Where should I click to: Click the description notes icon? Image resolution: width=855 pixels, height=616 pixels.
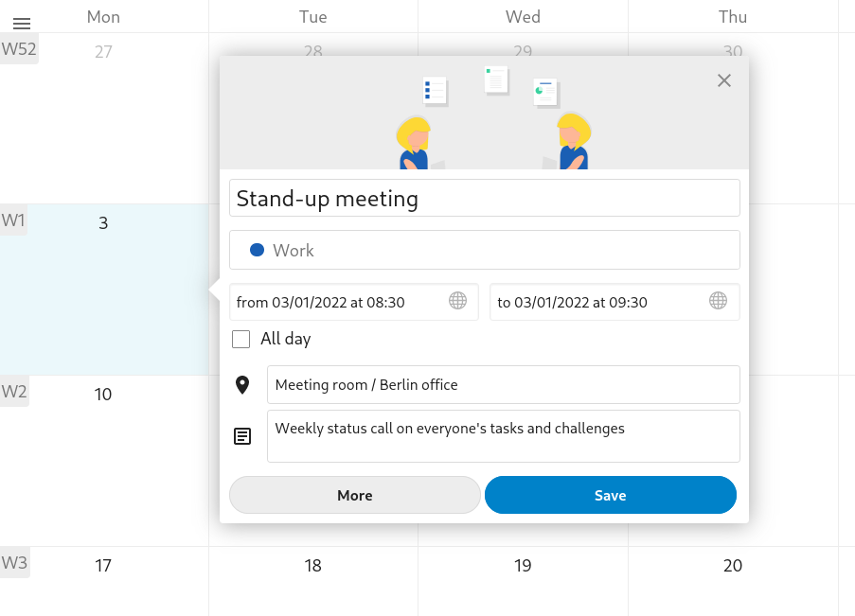[x=242, y=436]
